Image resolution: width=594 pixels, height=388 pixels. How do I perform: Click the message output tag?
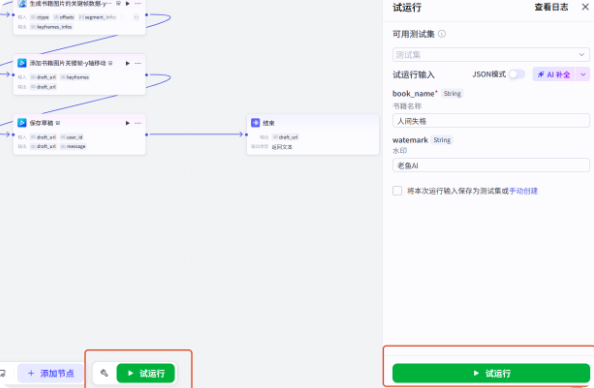tap(73, 146)
